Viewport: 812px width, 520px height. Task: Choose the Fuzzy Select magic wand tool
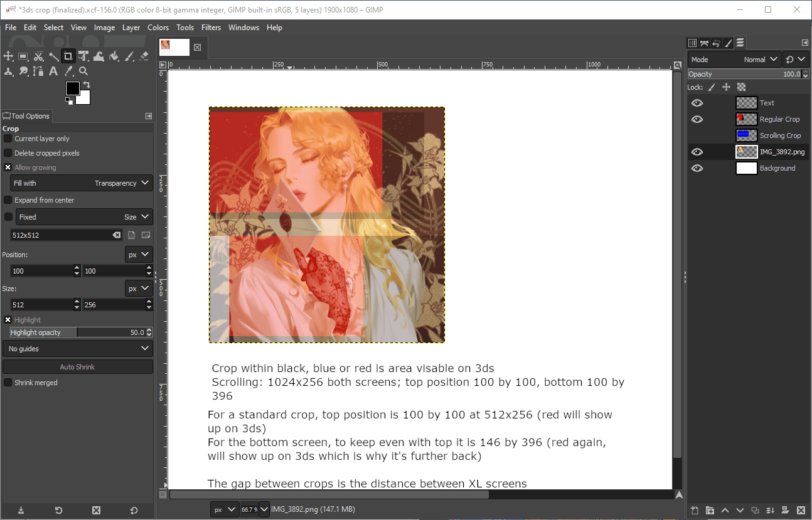54,56
